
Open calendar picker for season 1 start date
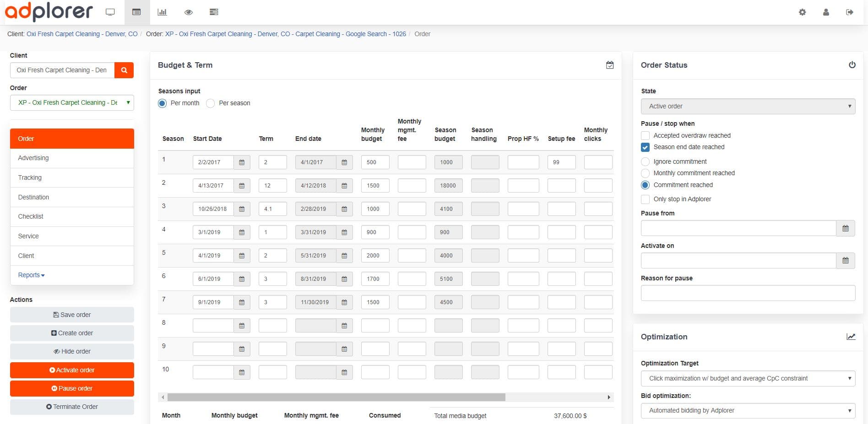(242, 162)
